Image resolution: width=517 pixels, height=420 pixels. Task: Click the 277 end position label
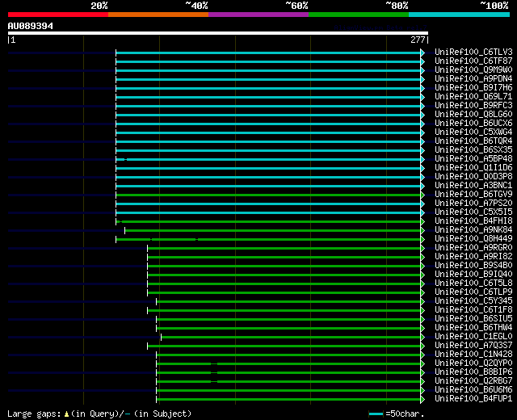click(418, 40)
